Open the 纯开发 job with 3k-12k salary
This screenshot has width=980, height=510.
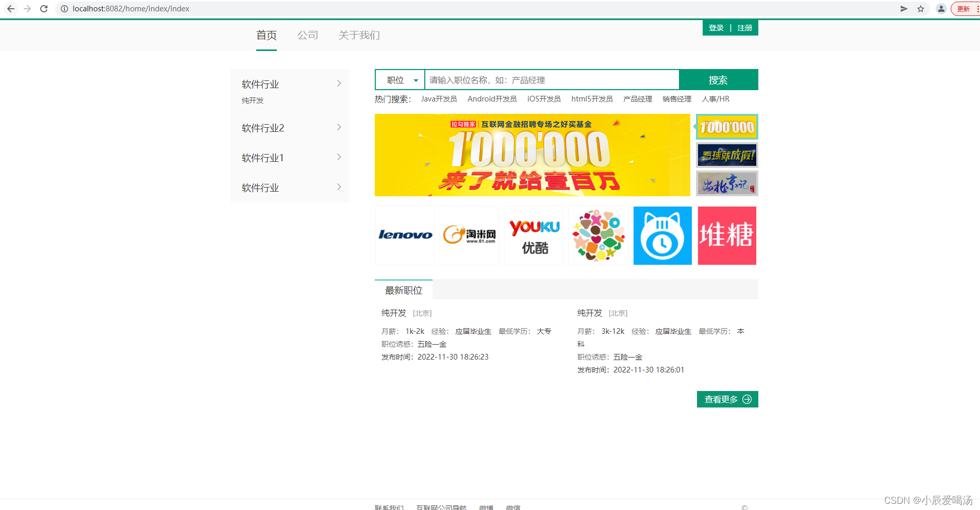(590, 313)
